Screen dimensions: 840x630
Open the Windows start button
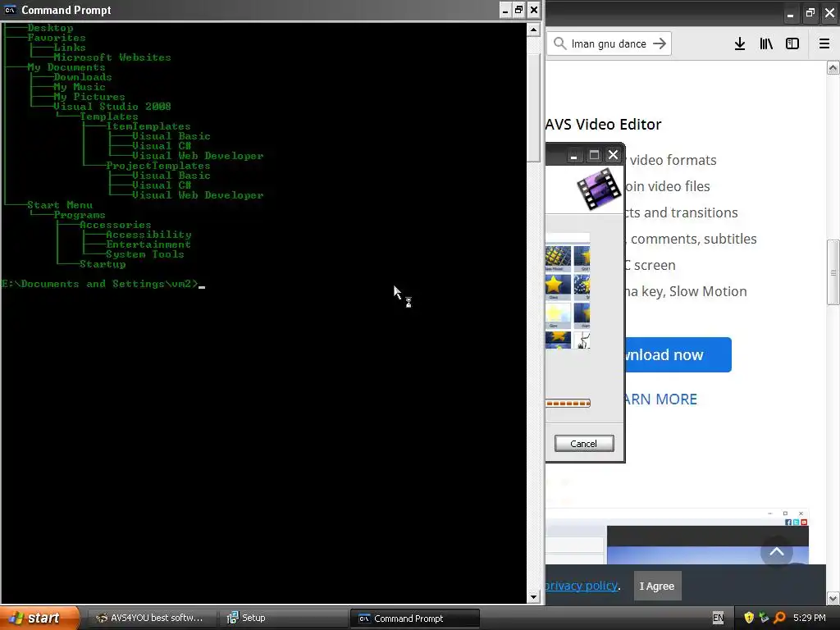[39, 618]
